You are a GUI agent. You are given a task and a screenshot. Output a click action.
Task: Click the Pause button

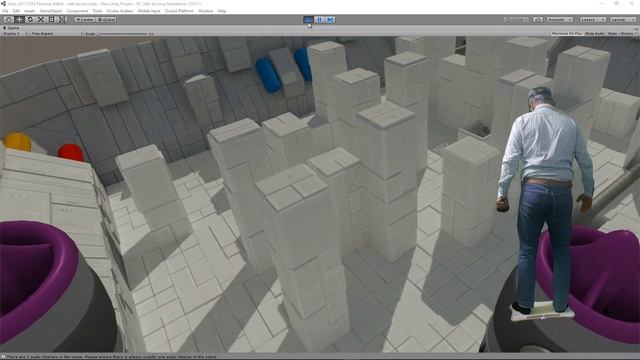coord(319,20)
